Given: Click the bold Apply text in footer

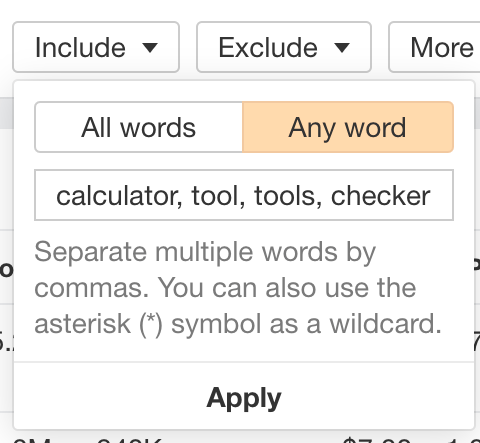Looking at the screenshot, I should pyautogui.click(x=244, y=398).
